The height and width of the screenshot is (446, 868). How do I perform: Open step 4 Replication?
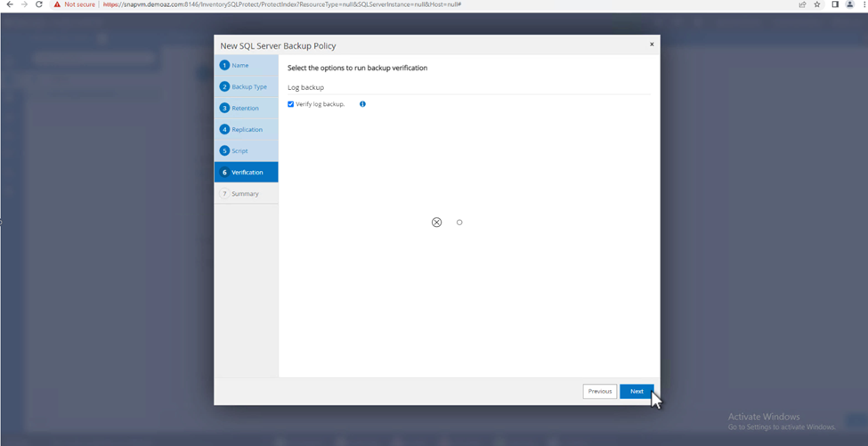click(247, 129)
